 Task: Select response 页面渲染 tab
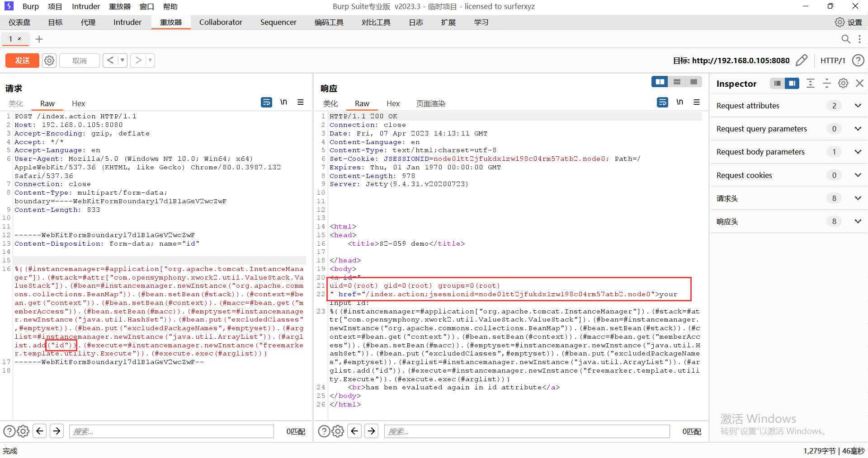tap(431, 103)
